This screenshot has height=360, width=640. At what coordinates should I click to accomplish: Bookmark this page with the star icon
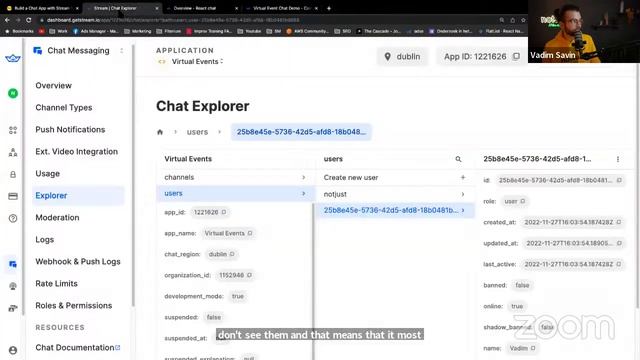[523, 20]
